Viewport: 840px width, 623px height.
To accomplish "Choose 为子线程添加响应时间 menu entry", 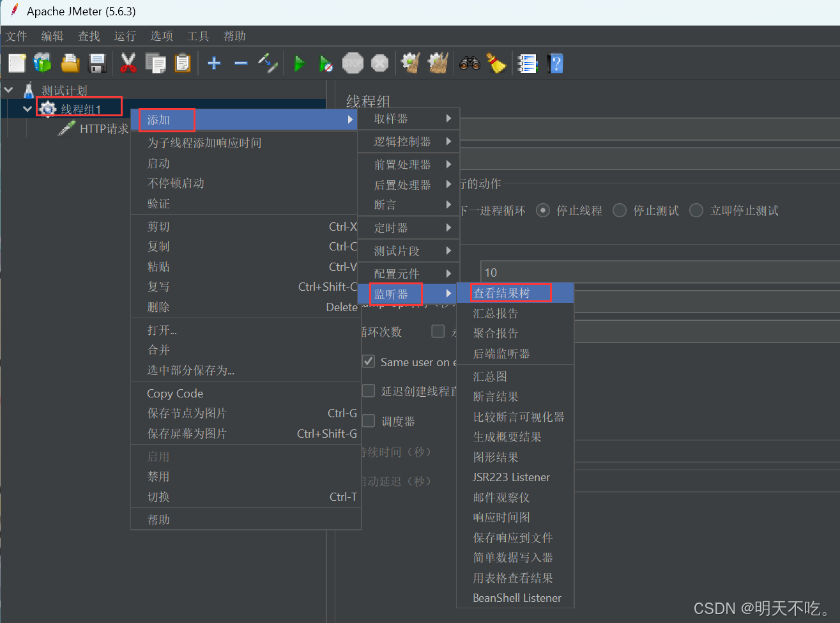I will [246, 142].
